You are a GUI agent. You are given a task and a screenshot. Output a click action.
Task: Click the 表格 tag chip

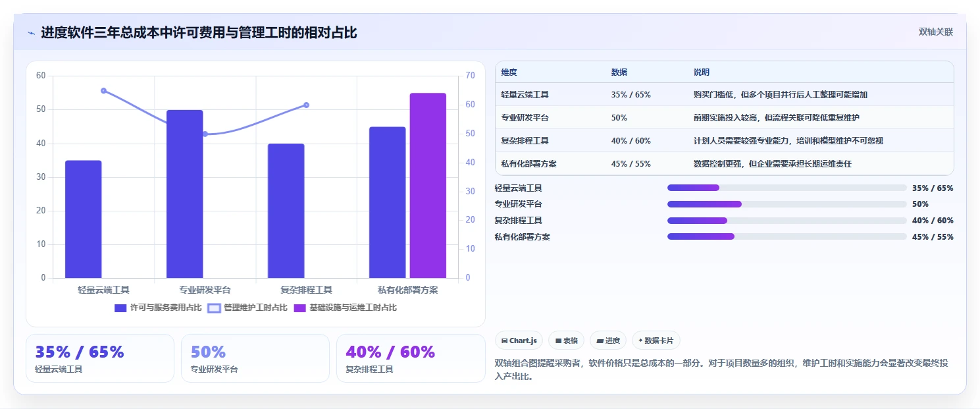[x=566, y=341]
